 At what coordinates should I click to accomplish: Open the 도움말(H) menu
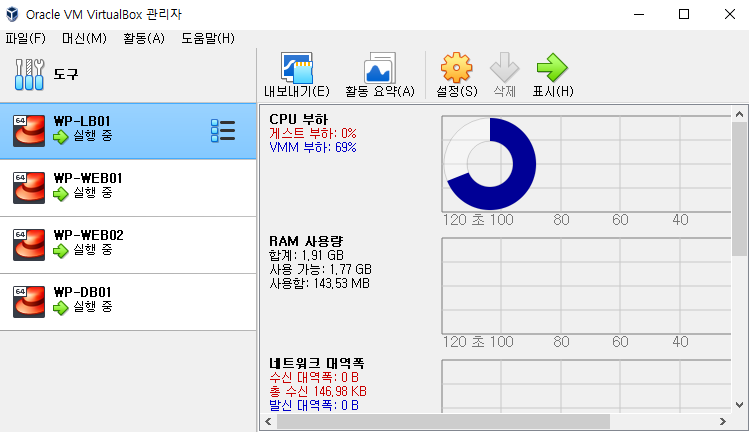point(208,38)
